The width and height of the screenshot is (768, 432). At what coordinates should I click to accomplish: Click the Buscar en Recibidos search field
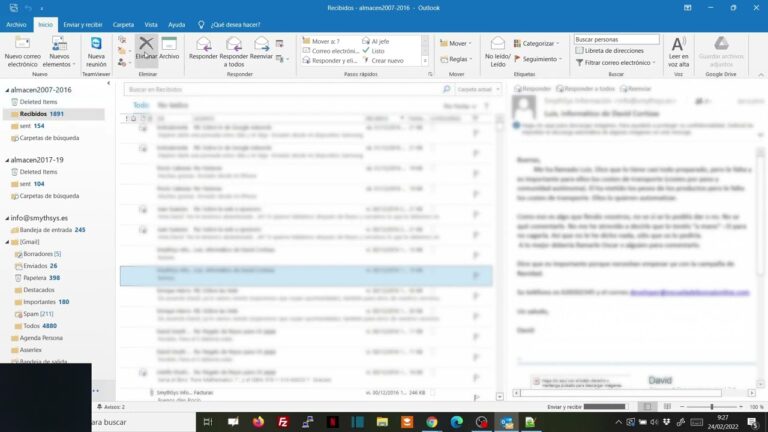click(282, 90)
